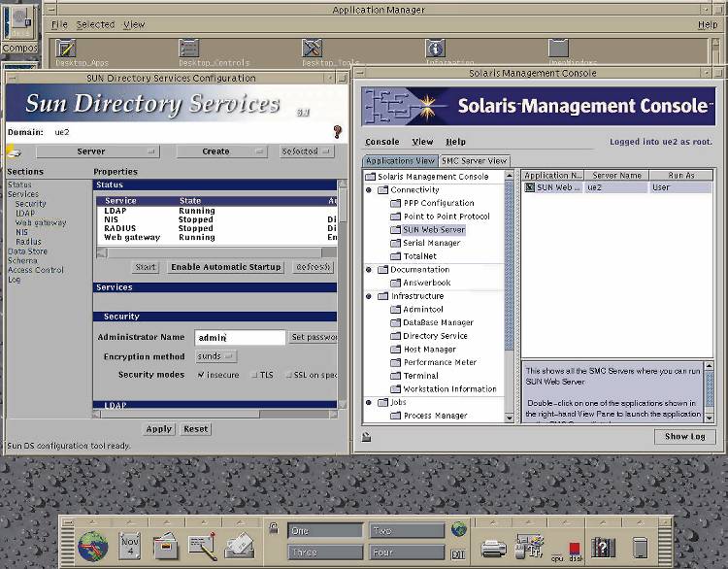Click the help icon beside Domain field
Screen dimensions: 728x569
point(338,131)
